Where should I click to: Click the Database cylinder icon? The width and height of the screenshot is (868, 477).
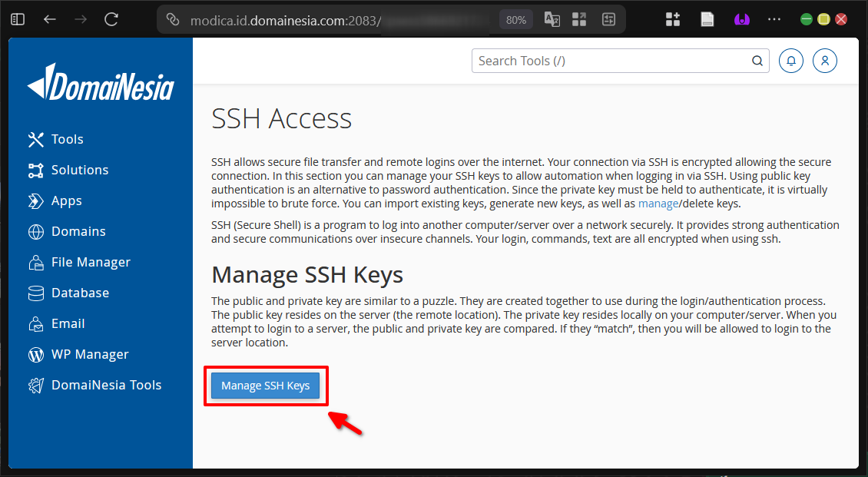[x=36, y=293]
